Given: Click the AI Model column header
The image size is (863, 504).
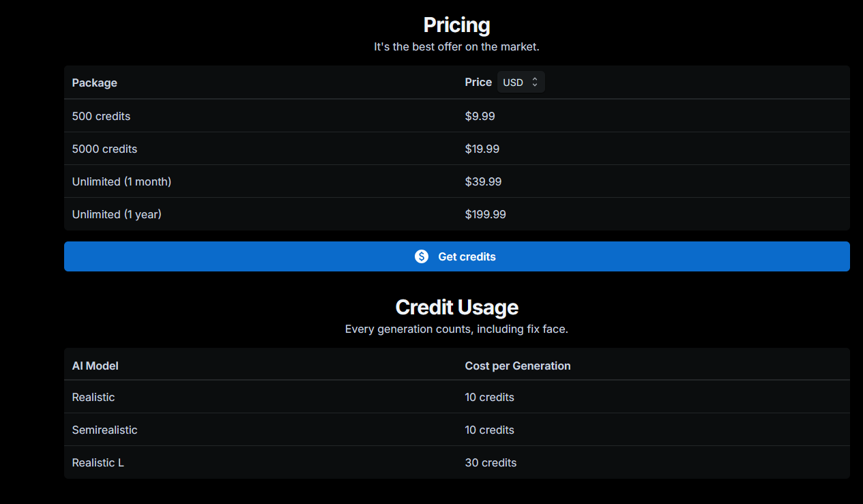Looking at the screenshot, I should 95,366.
